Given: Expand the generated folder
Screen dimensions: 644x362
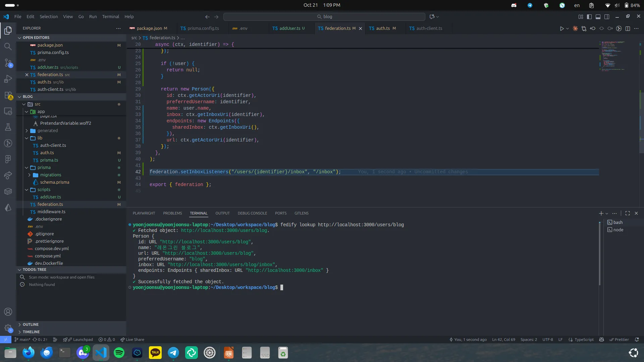Looking at the screenshot, I should (x=48, y=131).
